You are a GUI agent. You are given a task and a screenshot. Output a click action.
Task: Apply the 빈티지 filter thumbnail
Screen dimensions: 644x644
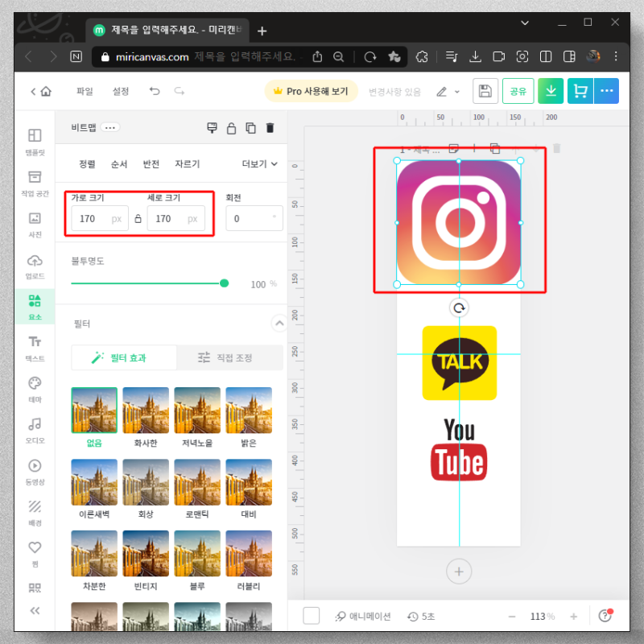(x=146, y=553)
